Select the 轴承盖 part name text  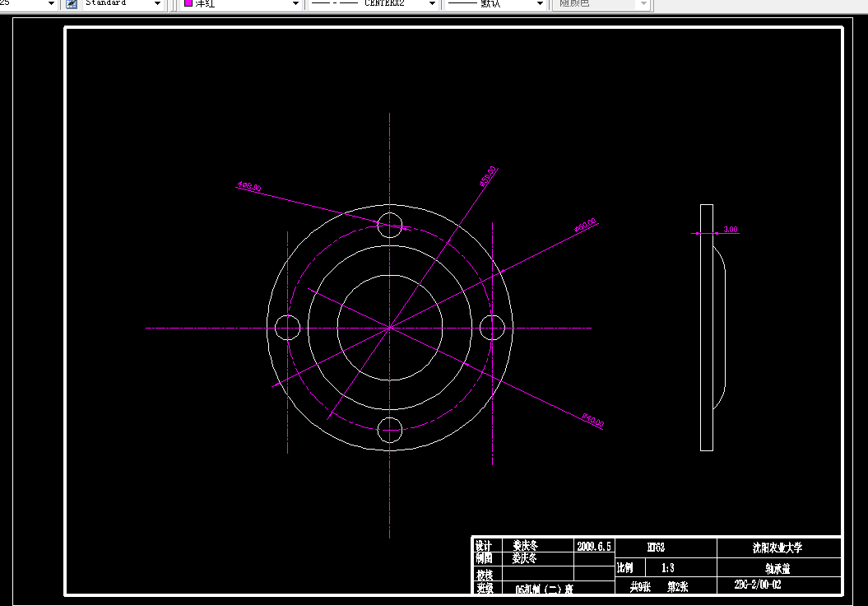777,568
